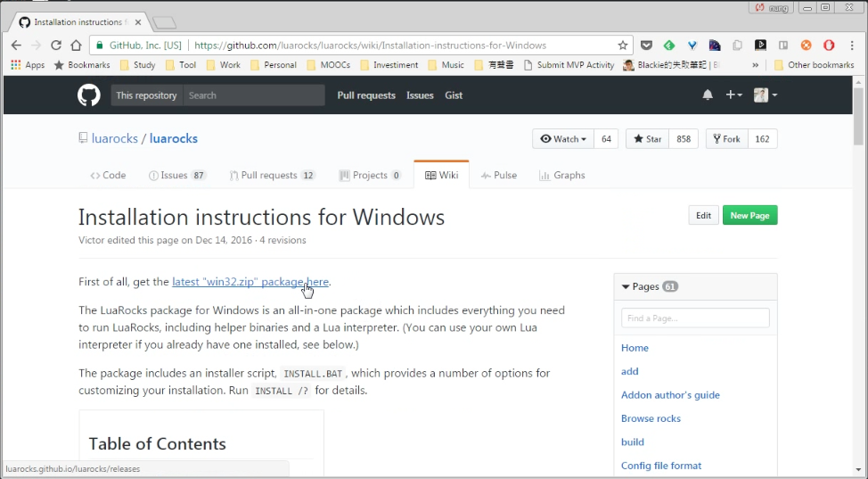Go to browser home icon

click(77, 45)
